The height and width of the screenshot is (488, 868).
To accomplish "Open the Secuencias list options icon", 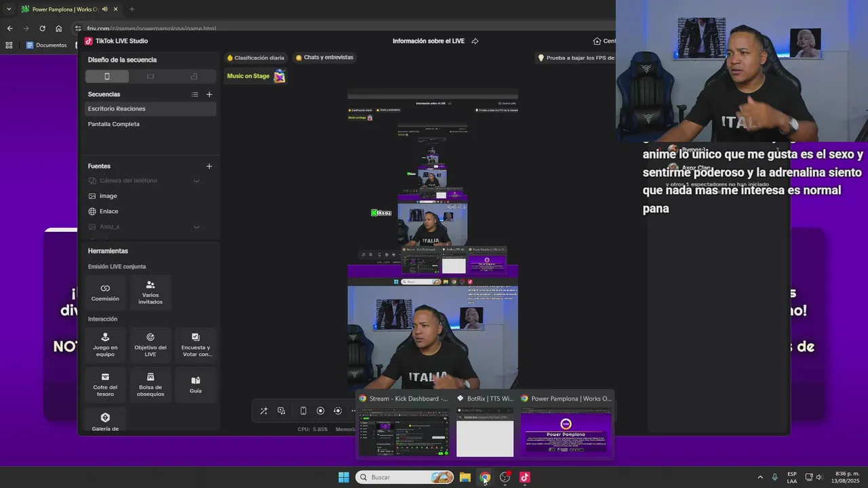I will coord(195,94).
